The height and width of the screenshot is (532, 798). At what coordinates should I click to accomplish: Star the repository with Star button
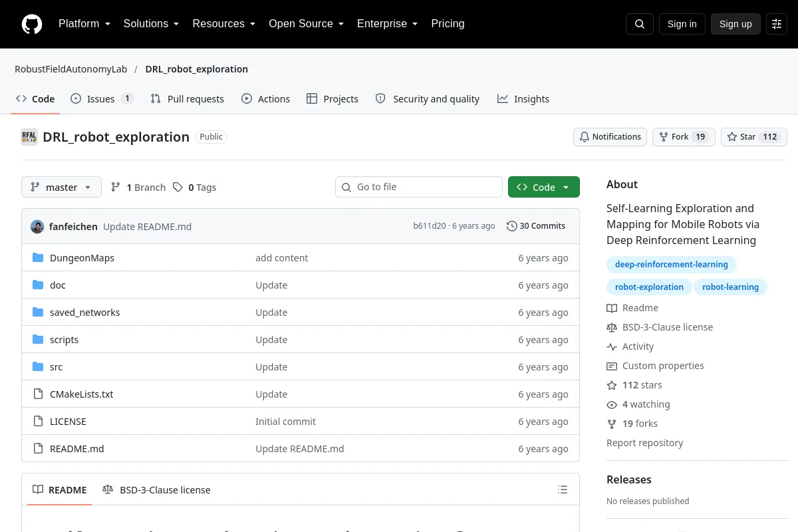coord(754,137)
